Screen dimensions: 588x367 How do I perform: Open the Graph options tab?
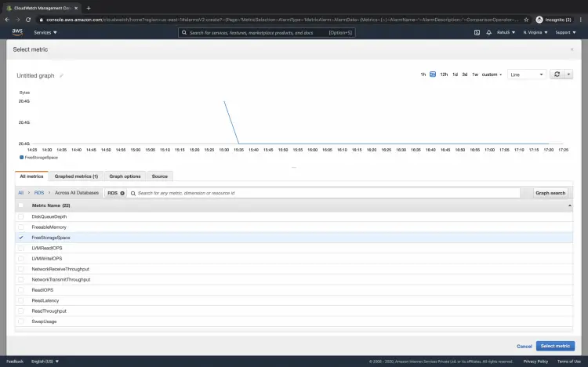click(x=125, y=176)
